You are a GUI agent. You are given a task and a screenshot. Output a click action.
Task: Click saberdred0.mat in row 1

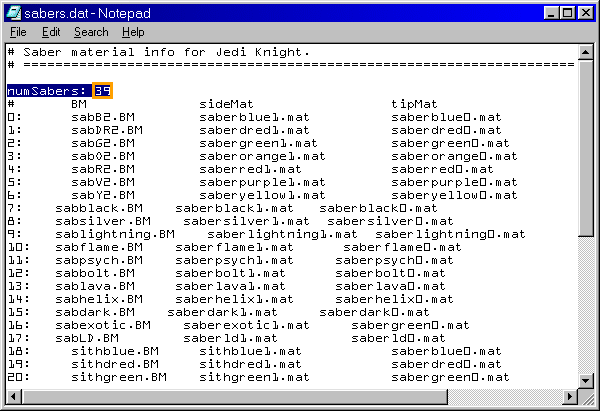pos(446,130)
